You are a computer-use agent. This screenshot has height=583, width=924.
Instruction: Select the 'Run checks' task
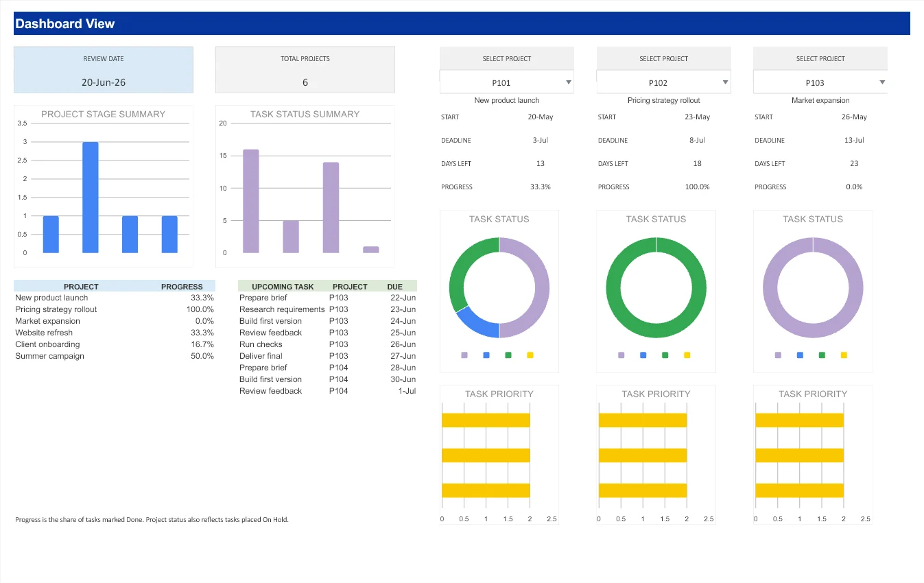[261, 344]
